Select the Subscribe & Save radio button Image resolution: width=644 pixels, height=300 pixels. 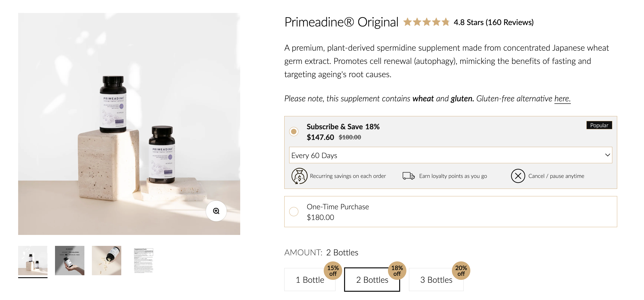[x=294, y=132]
